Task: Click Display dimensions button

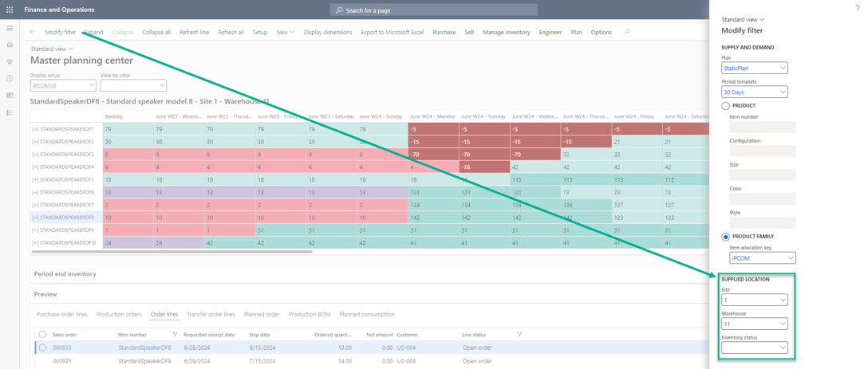Action: point(328,32)
